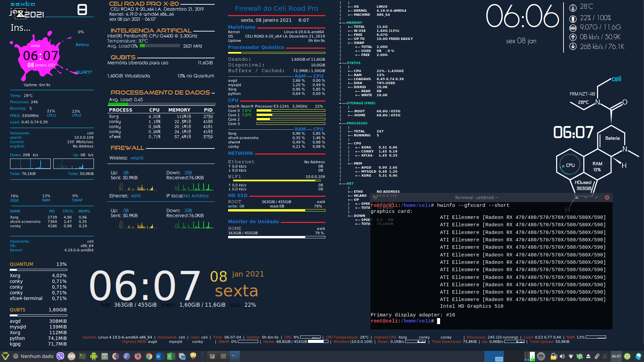Toggle the Wi-Fi network tray icon
Viewport: 644px width, 362px height.
571,356
